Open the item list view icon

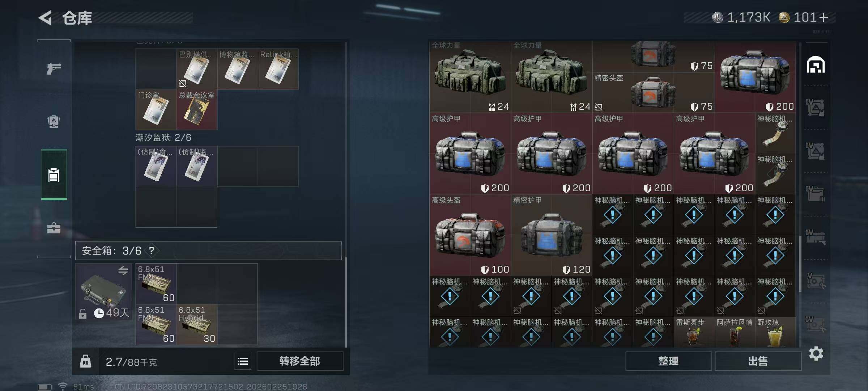click(243, 361)
